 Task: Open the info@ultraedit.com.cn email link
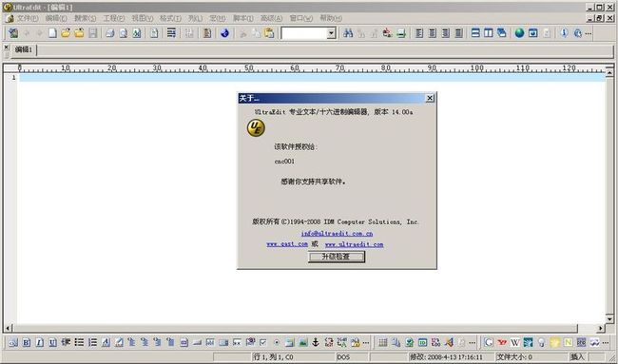[337, 233]
